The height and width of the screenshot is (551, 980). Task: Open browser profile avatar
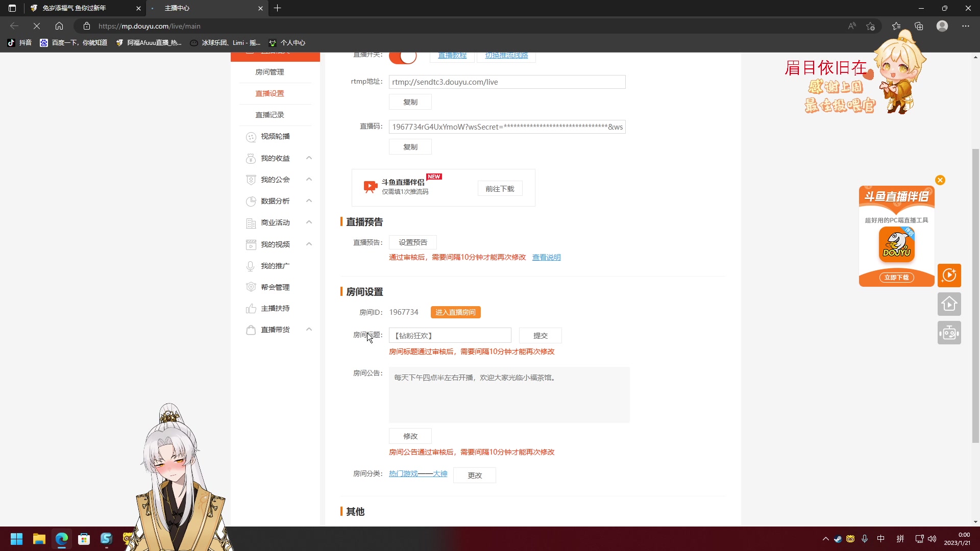[942, 26]
